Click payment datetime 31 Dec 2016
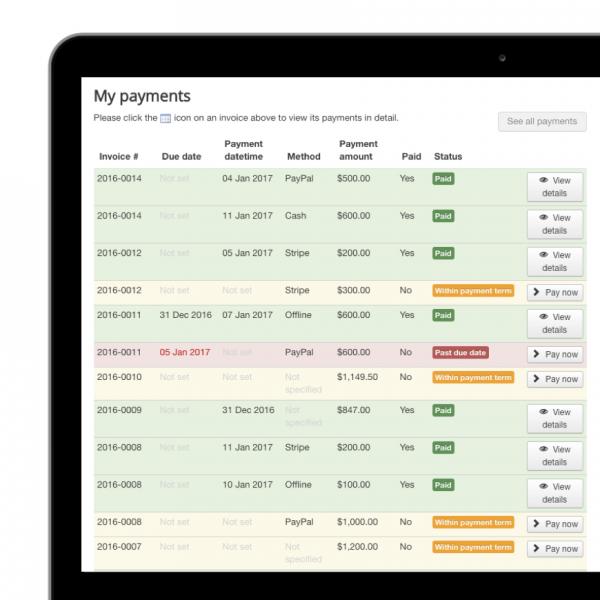 [248, 410]
